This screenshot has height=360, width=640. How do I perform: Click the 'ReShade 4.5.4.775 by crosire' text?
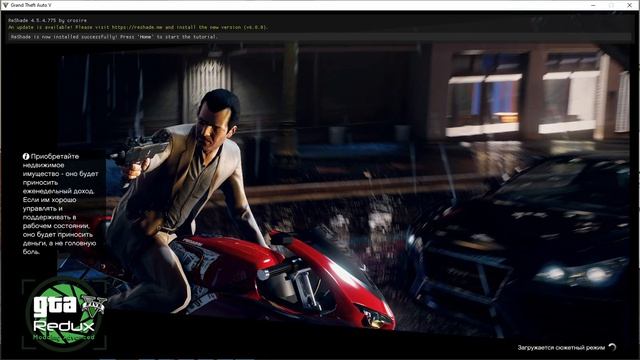[47, 20]
